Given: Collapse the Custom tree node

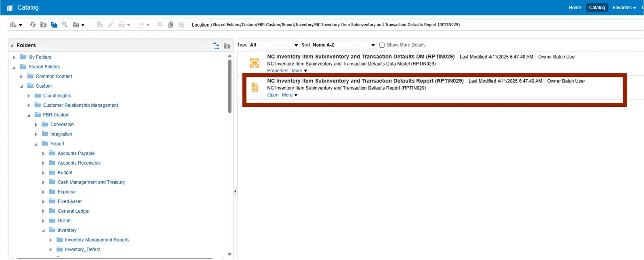Looking at the screenshot, I should pos(21,87).
